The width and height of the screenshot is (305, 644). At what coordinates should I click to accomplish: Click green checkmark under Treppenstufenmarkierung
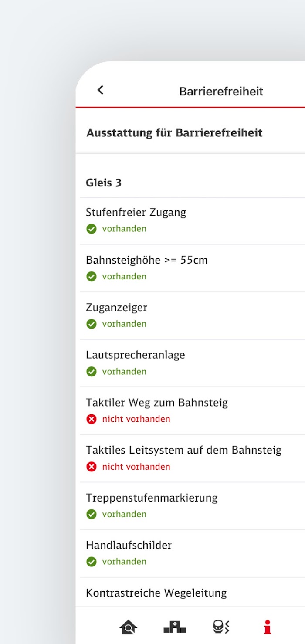pos(91,514)
